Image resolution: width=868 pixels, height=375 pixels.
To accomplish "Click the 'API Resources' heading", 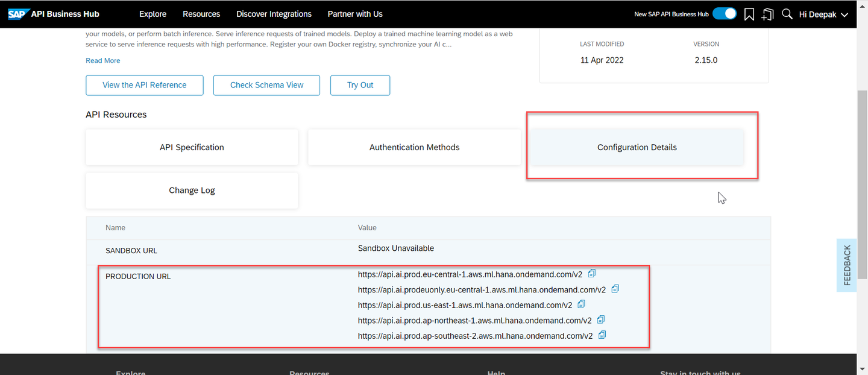I will [x=116, y=115].
